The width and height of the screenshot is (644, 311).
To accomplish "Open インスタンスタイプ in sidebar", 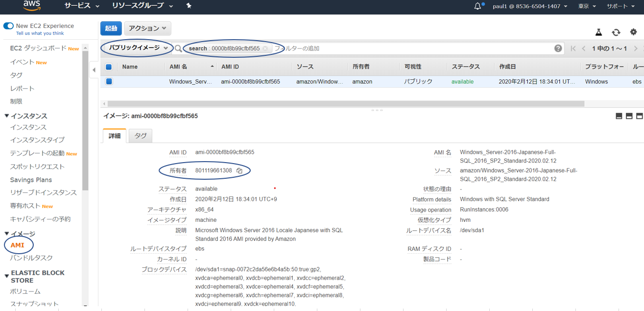I will click(37, 140).
